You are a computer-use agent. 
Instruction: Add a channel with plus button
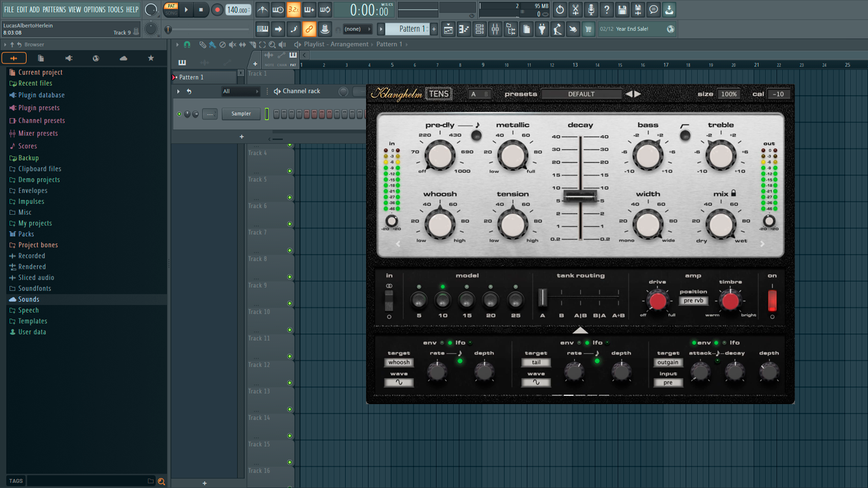pyautogui.click(x=241, y=137)
